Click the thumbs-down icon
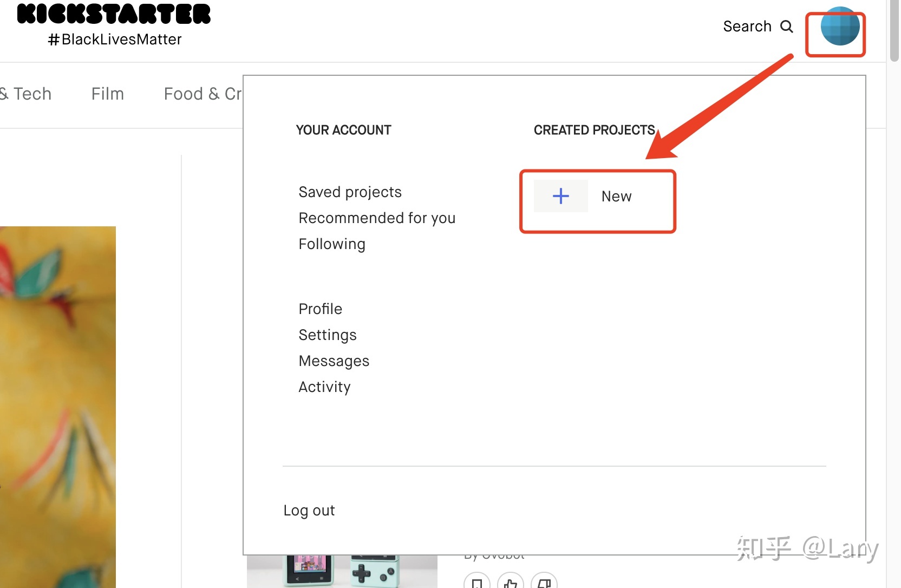901x588 pixels. [544, 583]
